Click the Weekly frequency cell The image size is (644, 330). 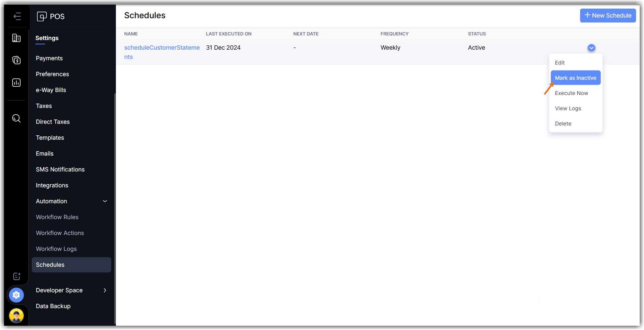[390, 48]
